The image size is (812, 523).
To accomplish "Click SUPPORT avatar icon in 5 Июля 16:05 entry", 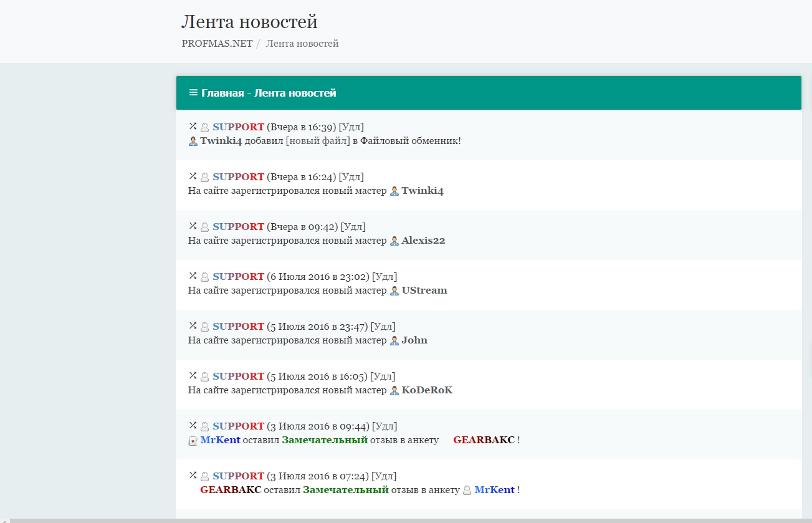I will click(204, 377).
